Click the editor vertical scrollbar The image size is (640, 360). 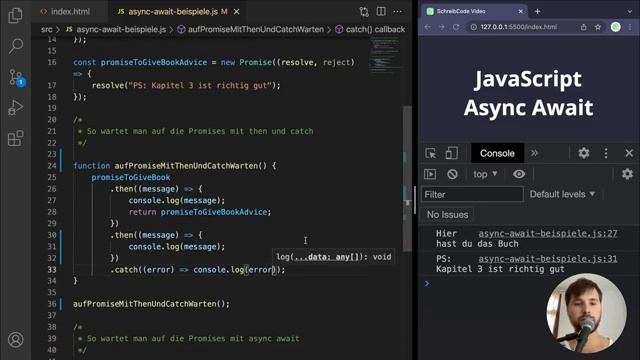click(407, 179)
